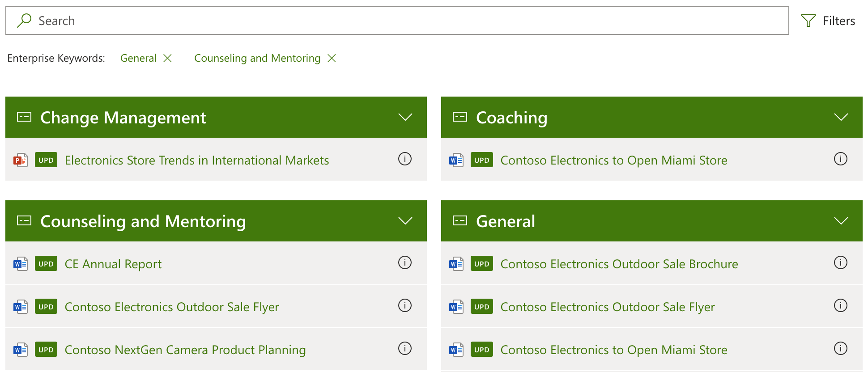The height and width of the screenshot is (372, 868).
Task: Click Word icon of Miami Store in Coaching
Action: [456, 160]
